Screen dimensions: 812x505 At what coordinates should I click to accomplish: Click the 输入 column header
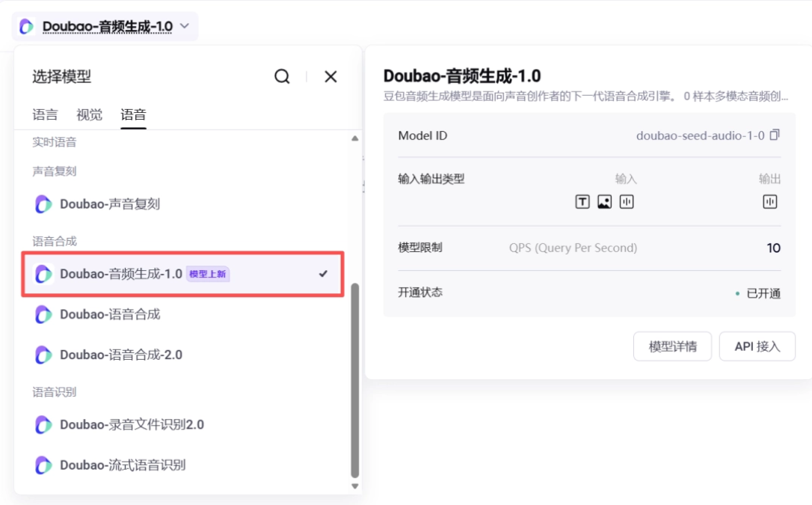626,180
